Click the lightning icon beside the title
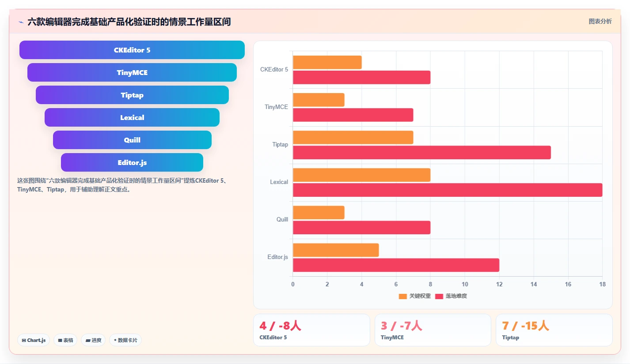The width and height of the screenshot is (630, 364). tap(21, 22)
